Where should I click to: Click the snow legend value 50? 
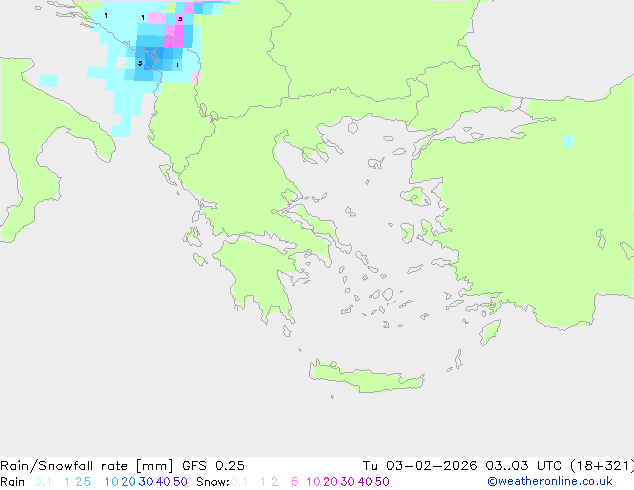pyautogui.click(x=382, y=482)
